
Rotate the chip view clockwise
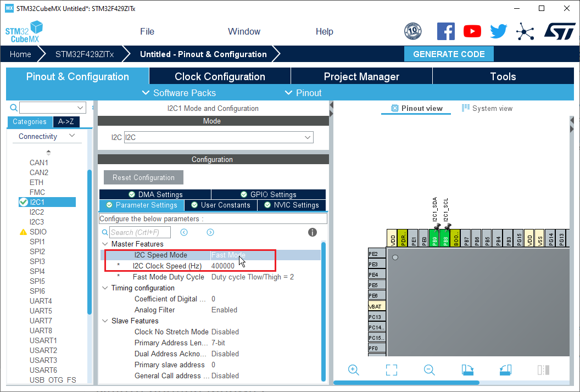coord(467,370)
